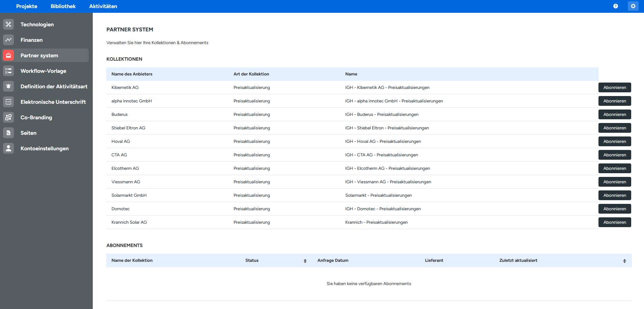This screenshot has width=644, height=309.
Task: Sort by Zuletzt aktualisiert column arrows
Action: click(624, 261)
